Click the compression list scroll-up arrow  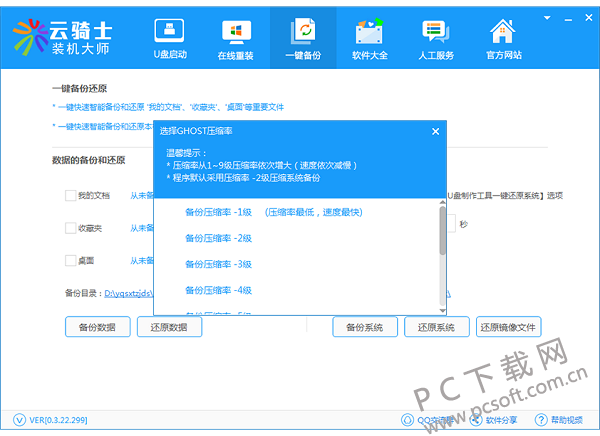pyautogui.click(x=443, y=202)
